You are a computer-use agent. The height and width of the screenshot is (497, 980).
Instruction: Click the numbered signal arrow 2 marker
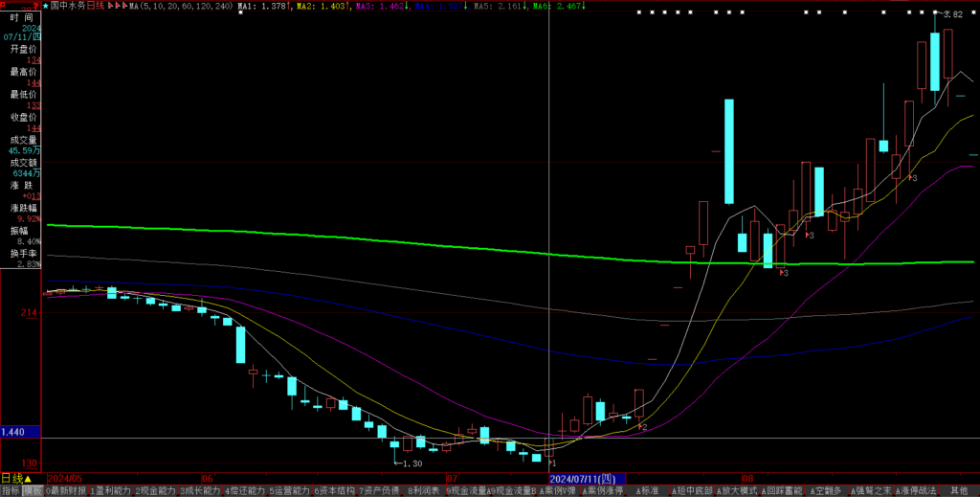click(643, 426)
